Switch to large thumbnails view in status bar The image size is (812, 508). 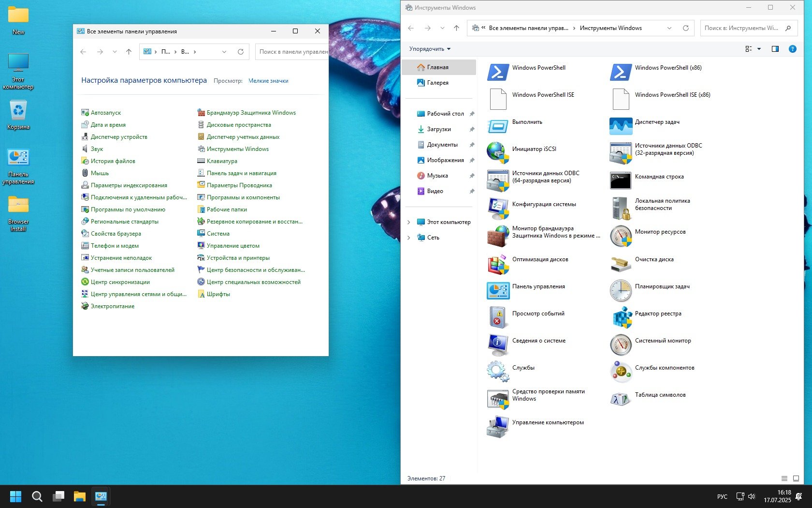coord(796,478)
